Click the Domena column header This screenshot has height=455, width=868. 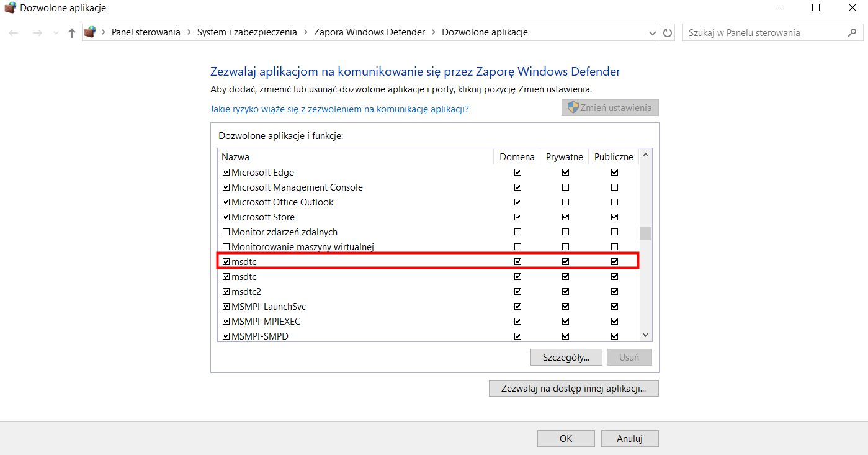(x=517, y=157)
